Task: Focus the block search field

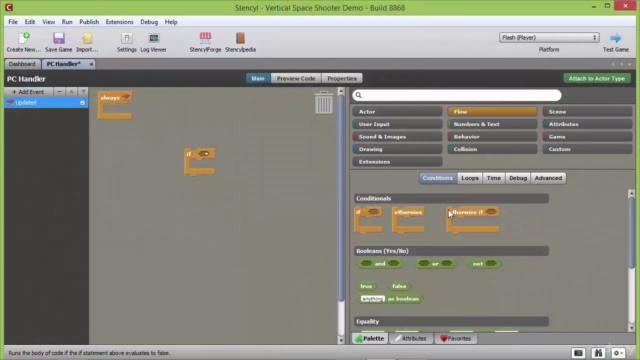Action: (457, 95)
